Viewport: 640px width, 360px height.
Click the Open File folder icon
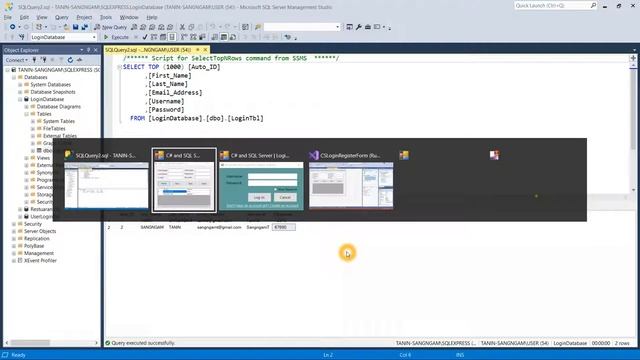tap(66, 27)
